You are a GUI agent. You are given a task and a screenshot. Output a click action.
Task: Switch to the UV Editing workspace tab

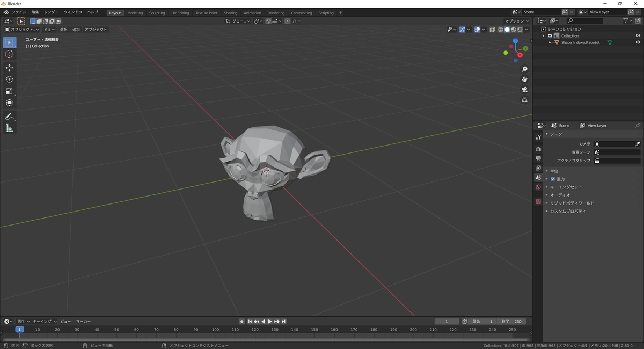180,13
